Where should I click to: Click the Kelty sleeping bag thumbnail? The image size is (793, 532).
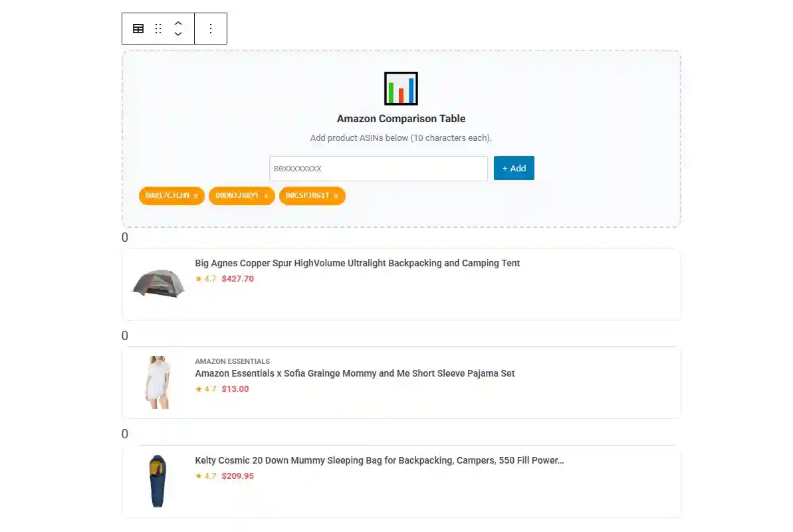pyautogui.click(x=158, y=481)
